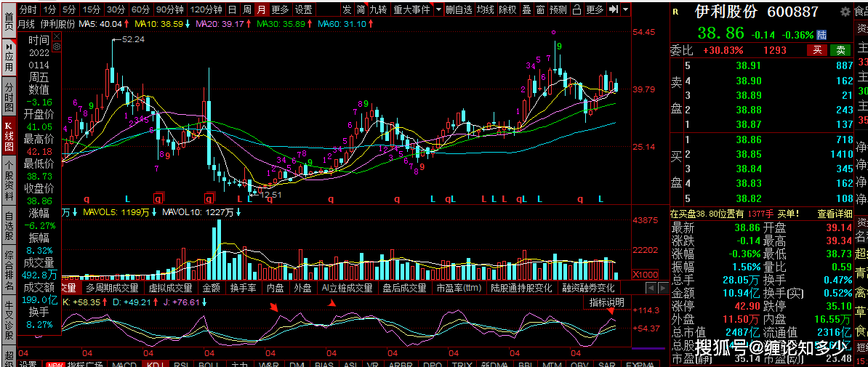The height and width of the screenshot is (367, 868).
Task: Click the red 买 buy button
Action: (x=816, y=50)
